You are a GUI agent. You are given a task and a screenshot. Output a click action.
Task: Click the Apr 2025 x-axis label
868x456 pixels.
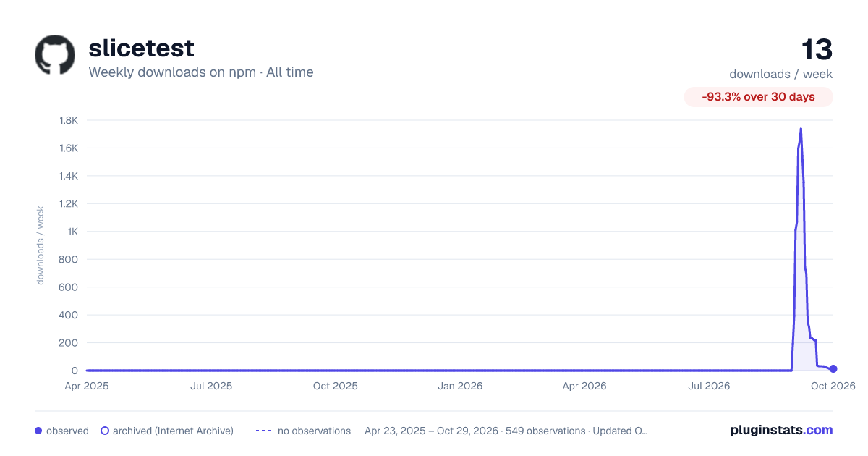87,386
